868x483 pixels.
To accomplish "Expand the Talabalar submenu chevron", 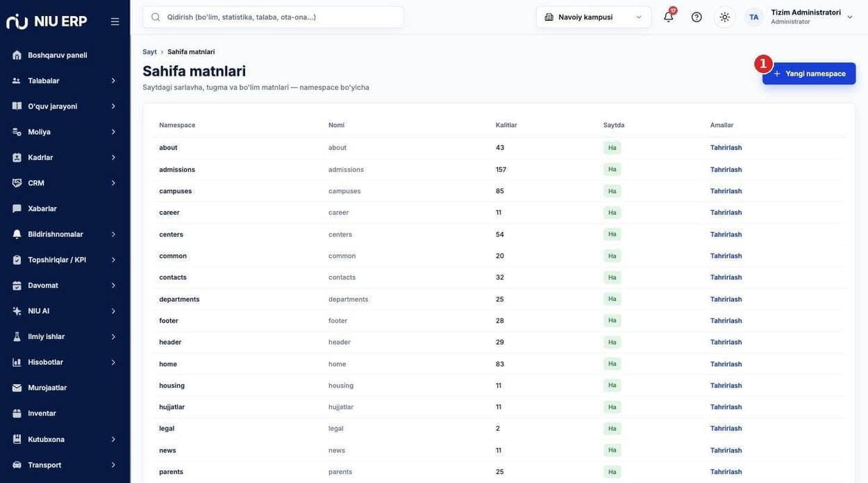I will (x=113, y=81).
